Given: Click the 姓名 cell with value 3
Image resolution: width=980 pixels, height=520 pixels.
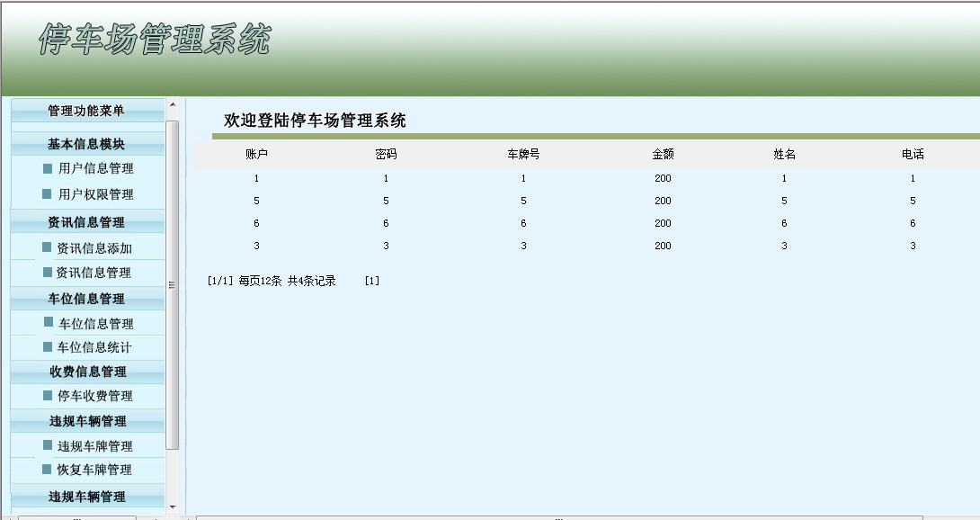Looking at the screenshot, I should pyautogui.click(x=784, y=246).
